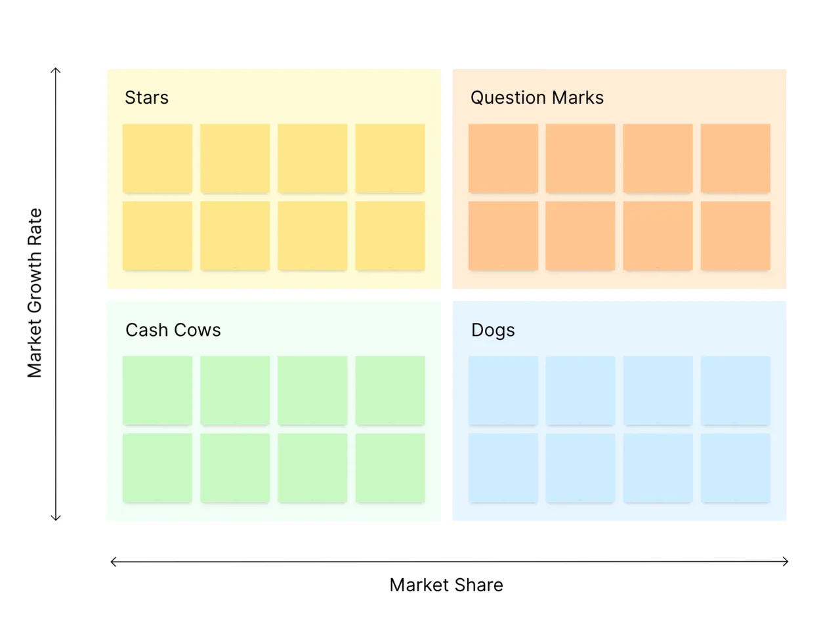This screenshot has height=630, width=840.
Task: Select the last green note in Cash Cows' bottom row
Action: click(x=390, y=468)
